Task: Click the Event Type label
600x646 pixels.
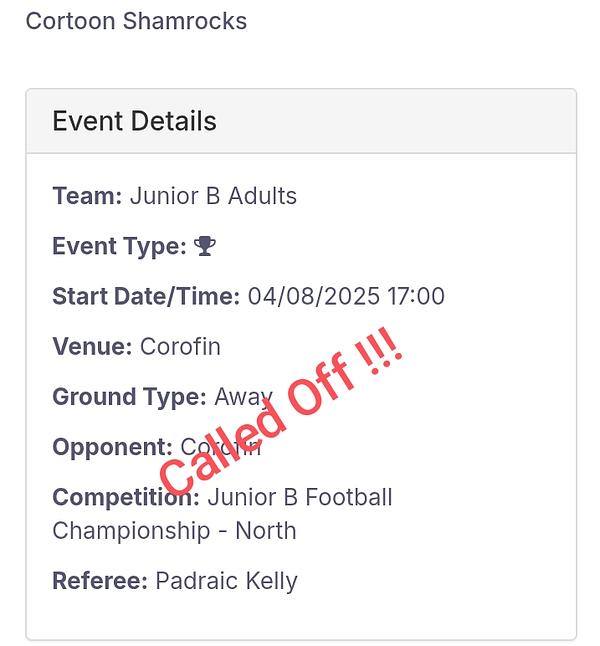Action: pyautogui.click(x=119, y=246)
